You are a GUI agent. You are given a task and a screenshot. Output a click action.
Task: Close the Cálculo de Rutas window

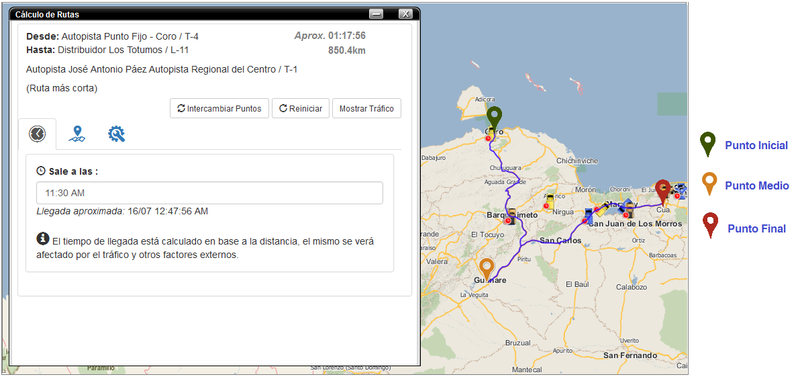point(405,14)
